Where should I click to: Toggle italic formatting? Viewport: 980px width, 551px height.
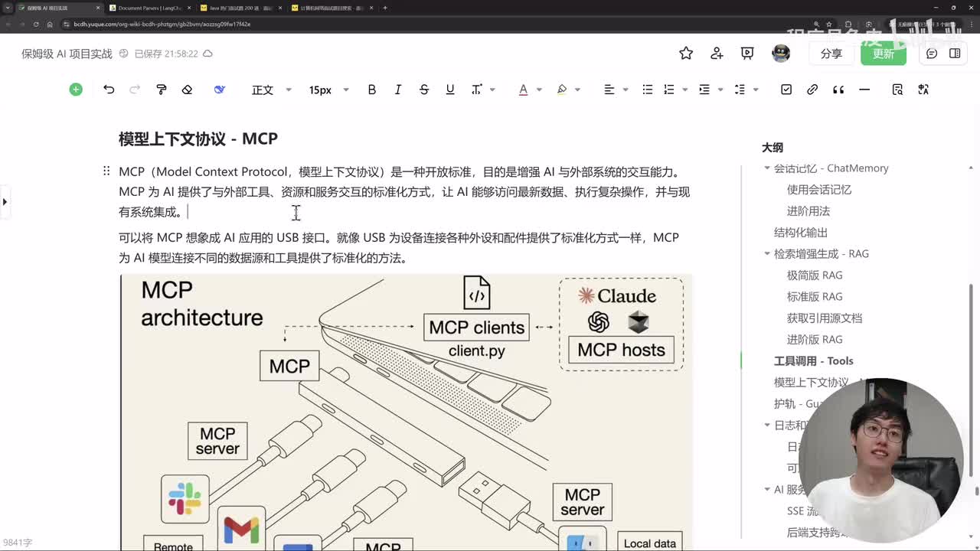pyautogui.click(x=397, y=90)
